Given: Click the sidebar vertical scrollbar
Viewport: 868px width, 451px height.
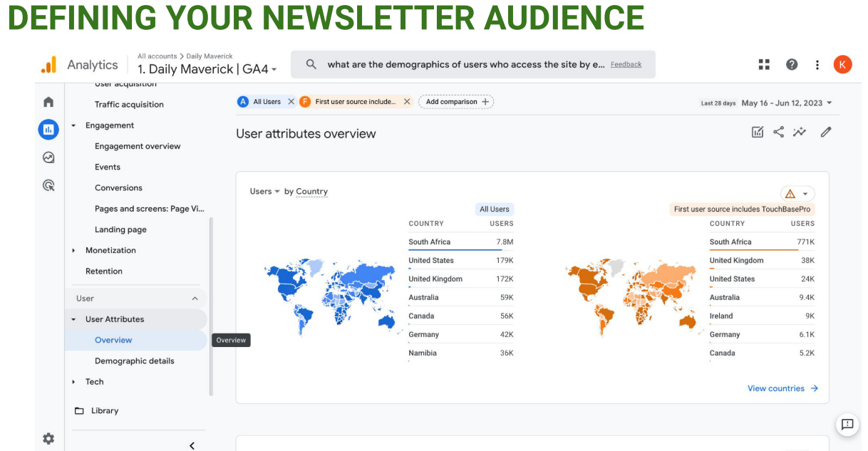Looking at the screenshot, I should point(210,306).
